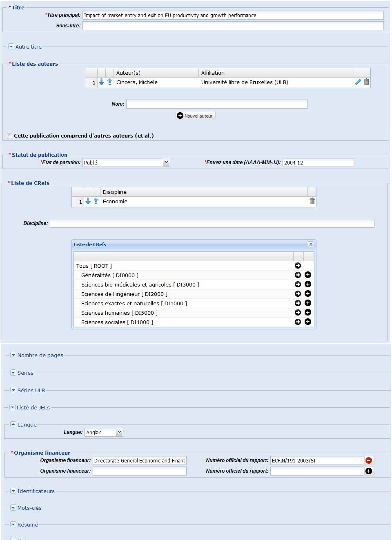The image size is (392, 540).
Task: Click the Sous-titre input field
Action: tap(233, 26)
